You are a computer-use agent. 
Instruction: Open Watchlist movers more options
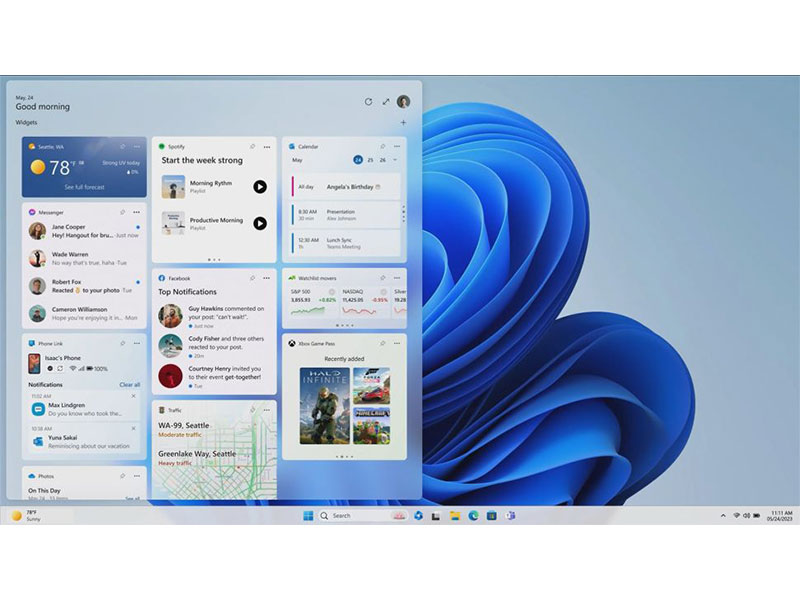[x=397, y=278]
